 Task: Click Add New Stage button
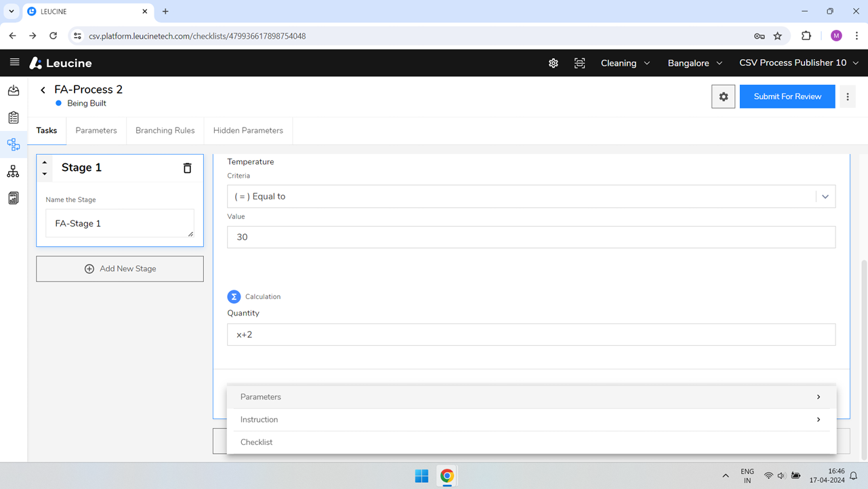pos(120,269)
